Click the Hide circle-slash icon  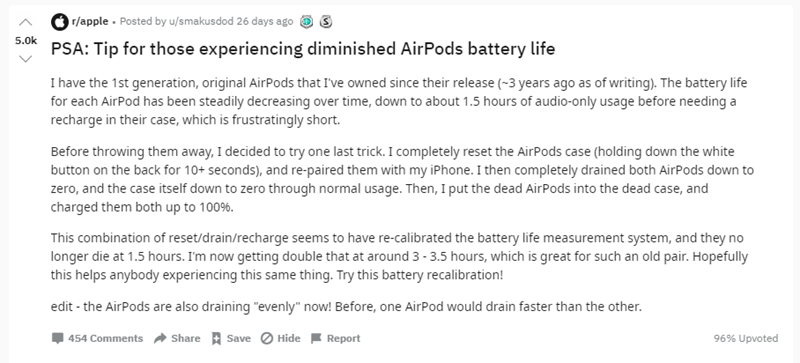point(267,338)
